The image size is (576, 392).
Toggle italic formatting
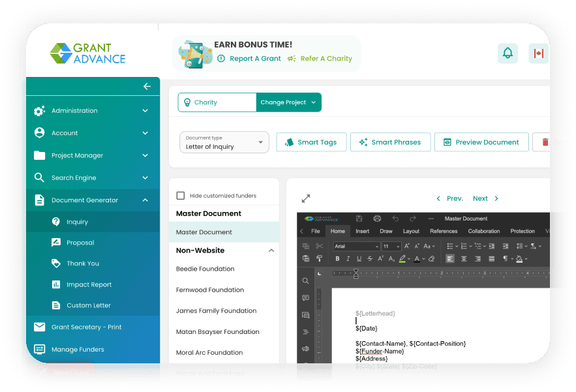348,259
